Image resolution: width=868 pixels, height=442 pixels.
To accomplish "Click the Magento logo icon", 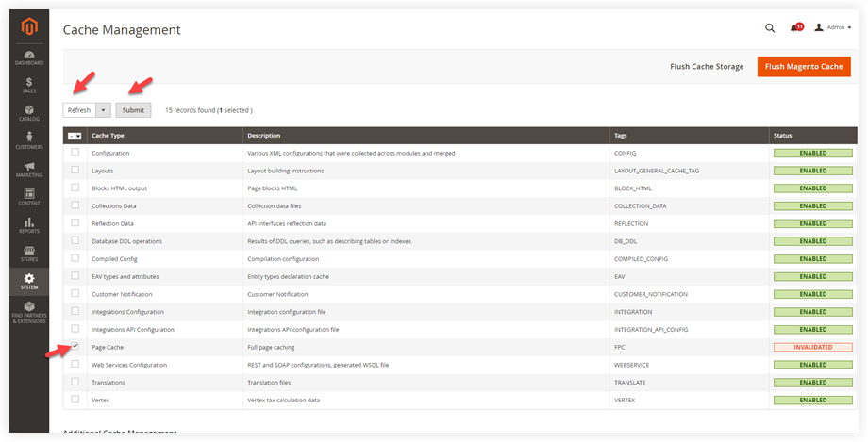I will coord(29,27).
